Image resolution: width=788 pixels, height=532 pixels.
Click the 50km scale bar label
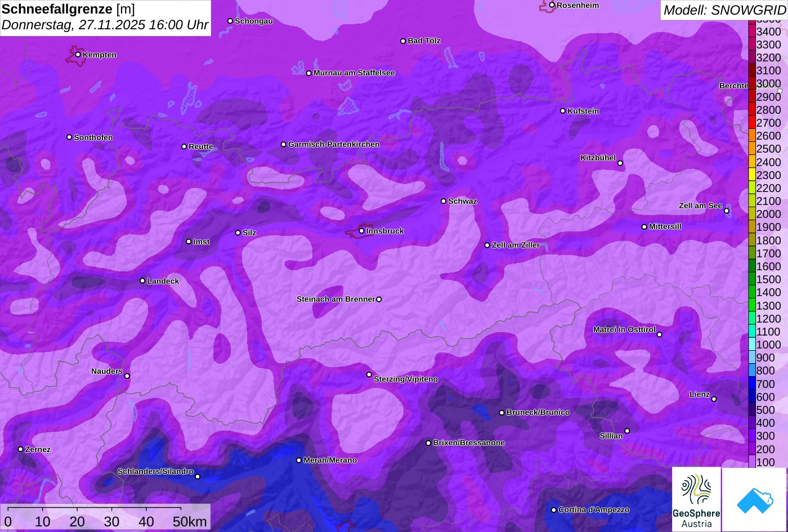click(190, 522)
